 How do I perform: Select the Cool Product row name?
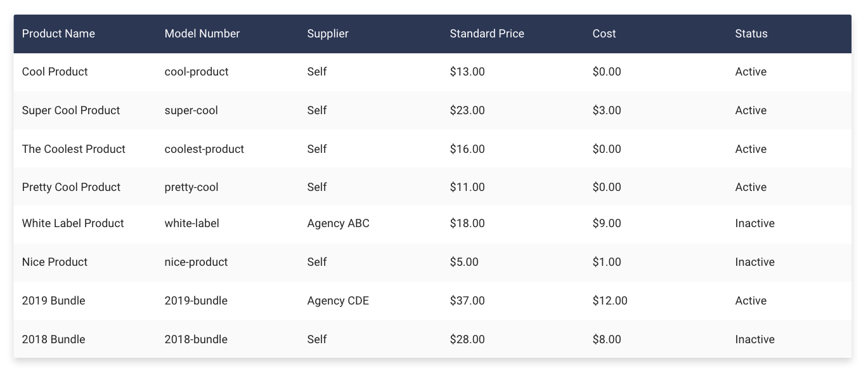tap(55, 72)
